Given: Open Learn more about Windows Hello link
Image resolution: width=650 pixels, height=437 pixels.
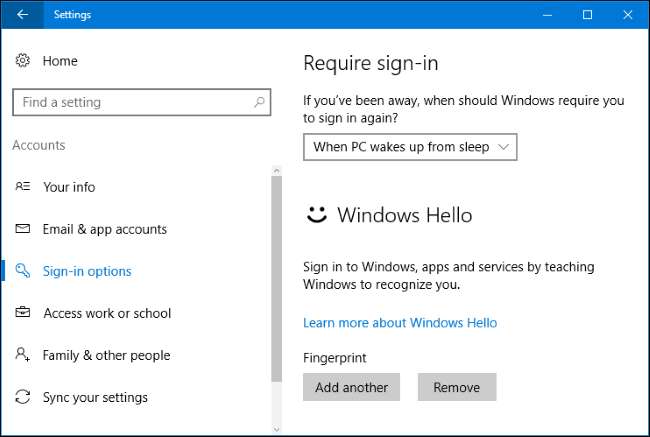Looking at the screenshot, I should coord(400,323).
